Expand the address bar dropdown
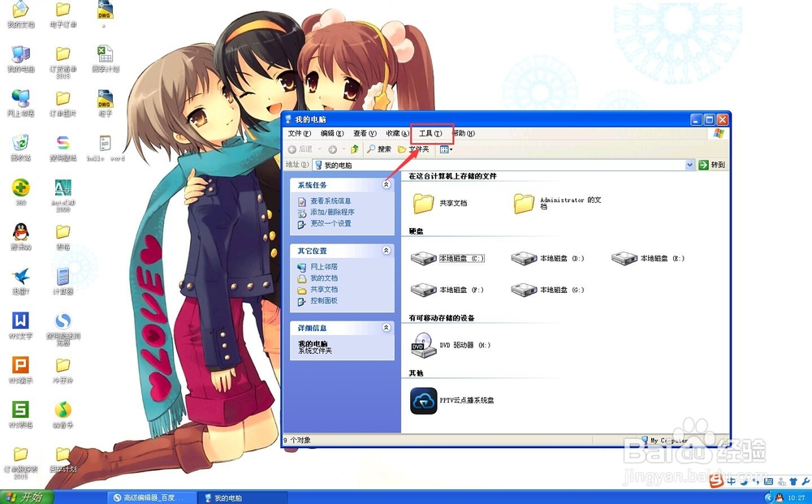Image resolution: width=812 pixels, height=504 pixels. pyautogui.click(x=689, y=165)
